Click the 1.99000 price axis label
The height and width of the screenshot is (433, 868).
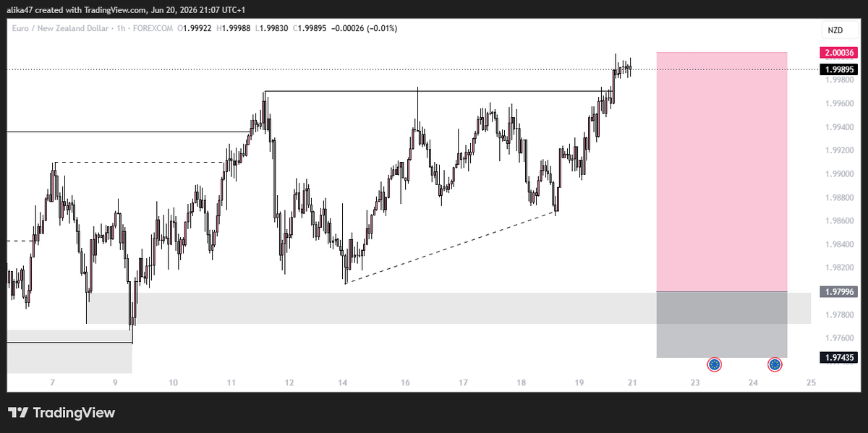click(838, 173)
